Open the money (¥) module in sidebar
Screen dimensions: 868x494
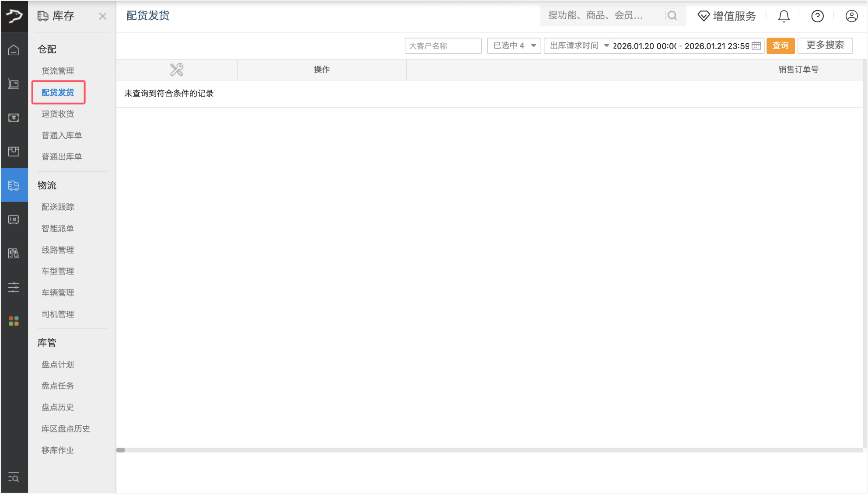pos(14,118)
